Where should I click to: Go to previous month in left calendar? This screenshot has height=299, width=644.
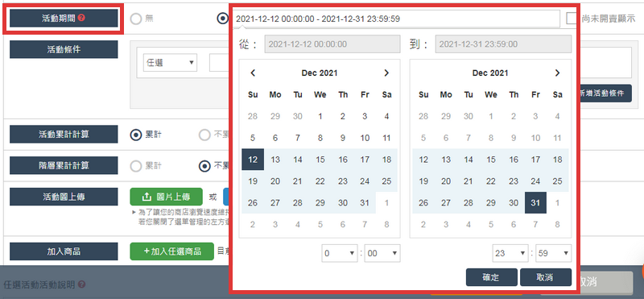coord(253,73)
